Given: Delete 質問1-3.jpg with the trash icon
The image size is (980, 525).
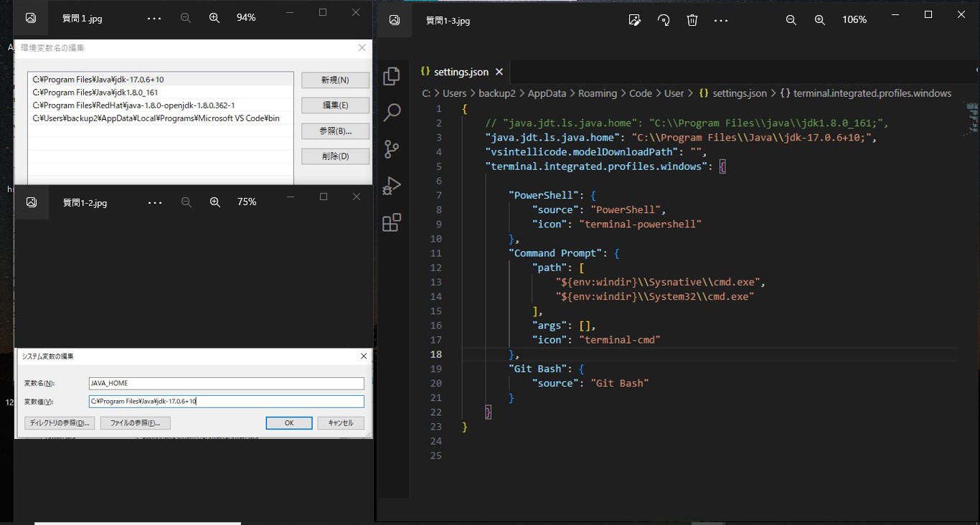Looking at the screenshot, I should click(x=692, y=20).
